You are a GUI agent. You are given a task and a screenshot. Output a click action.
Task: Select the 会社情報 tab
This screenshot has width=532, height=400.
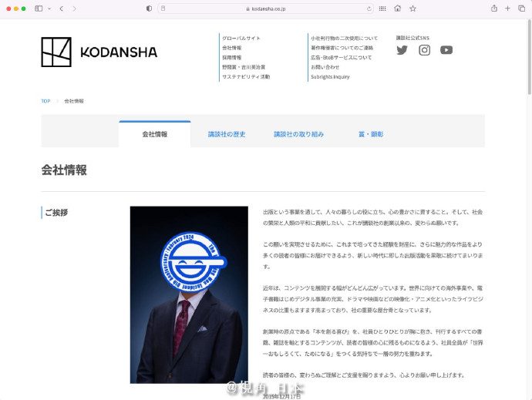pos(155,134)
